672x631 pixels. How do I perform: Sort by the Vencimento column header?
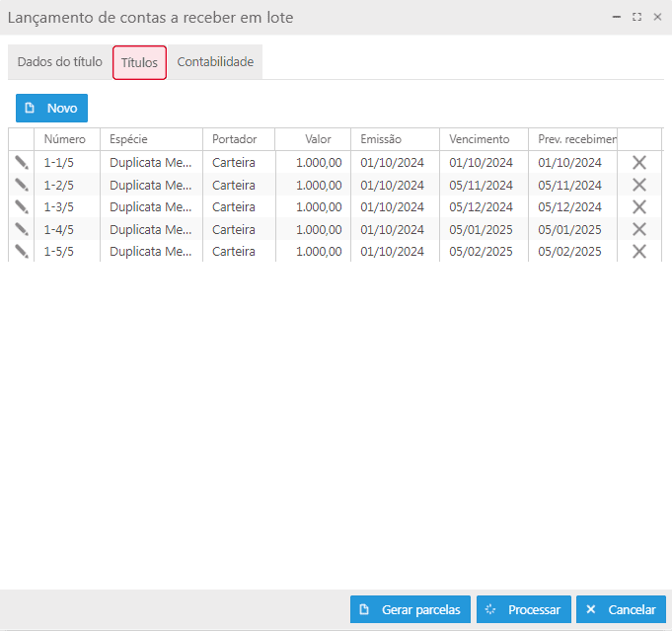[480, 139]
